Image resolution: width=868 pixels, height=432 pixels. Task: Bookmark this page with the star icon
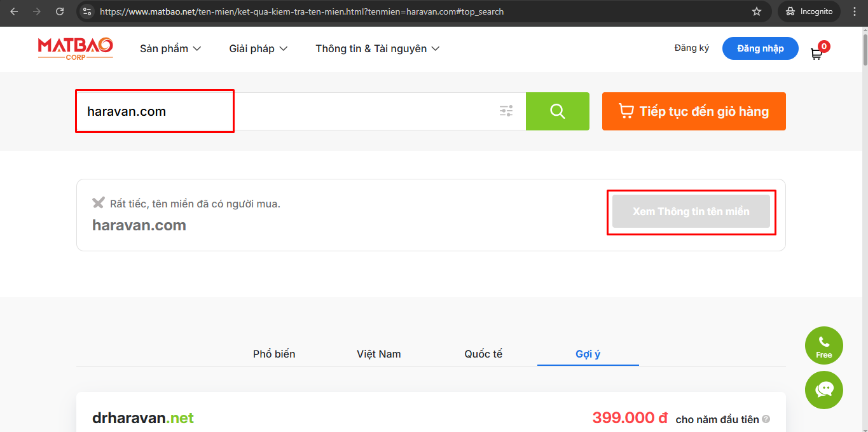[x=757, y=11]
